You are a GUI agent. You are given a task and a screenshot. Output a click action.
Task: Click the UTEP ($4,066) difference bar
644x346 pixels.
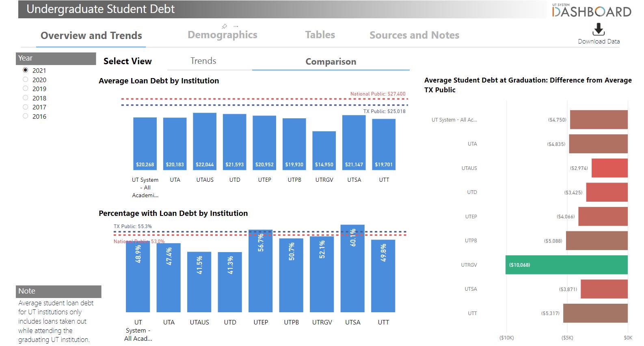[603, 216]
